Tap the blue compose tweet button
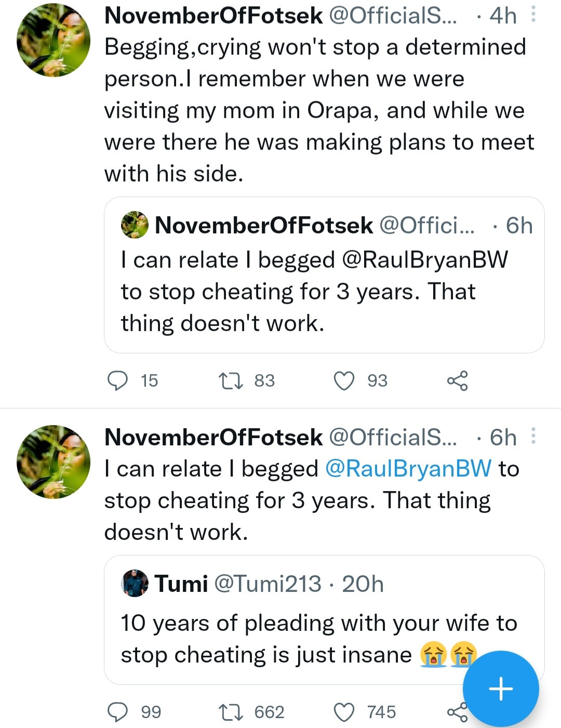The image size is (561, 728). click(x=501, y=689)
